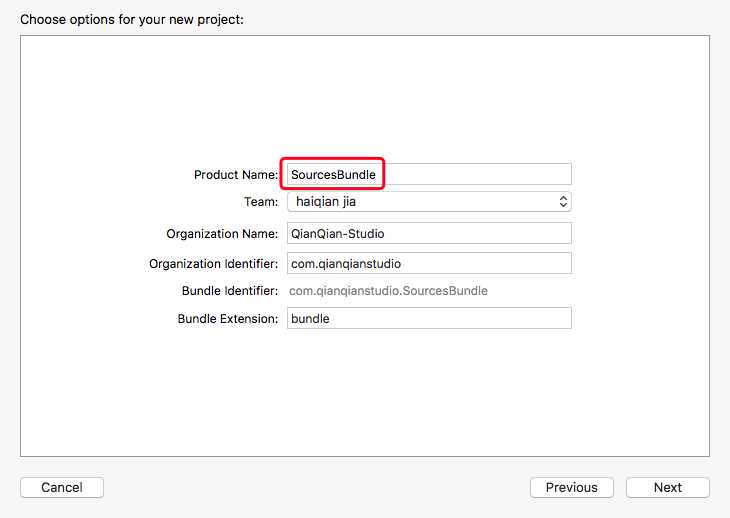Click the 'Choose options for your new project' heading
This screenshot has height=518, width=730.
pyautogui.click(x=132, y=20)
